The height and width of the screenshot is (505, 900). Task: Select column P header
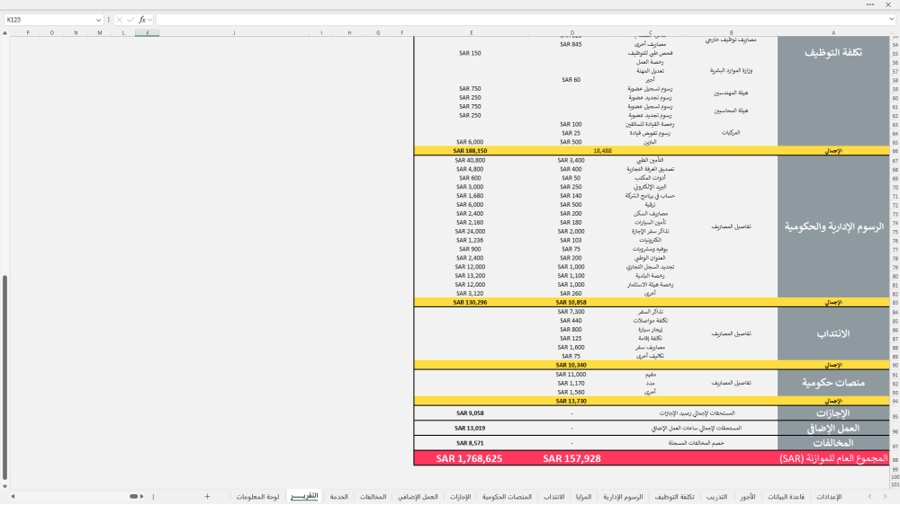[28, 33]
